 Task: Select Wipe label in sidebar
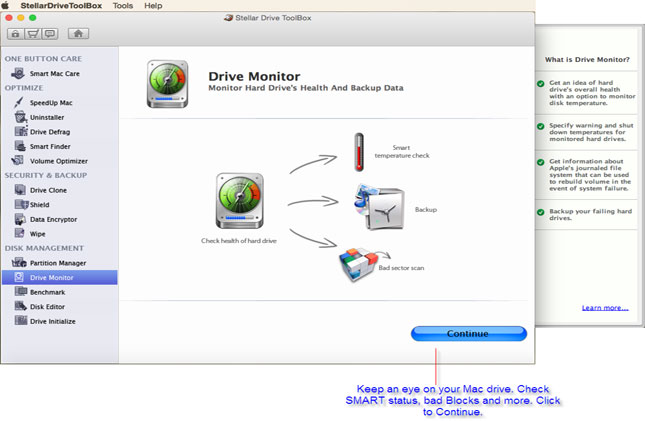click(37, 234)
